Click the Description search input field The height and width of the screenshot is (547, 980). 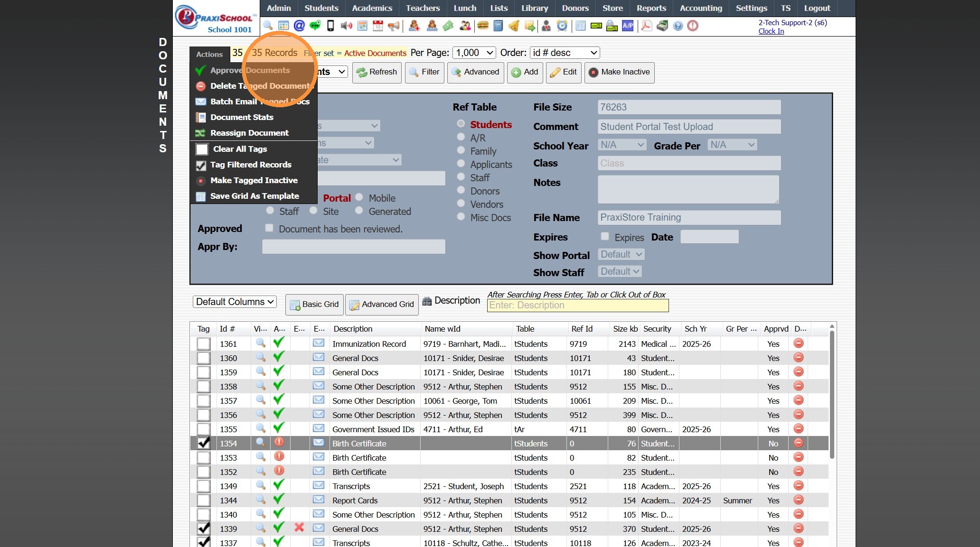(x=577, y=306)
